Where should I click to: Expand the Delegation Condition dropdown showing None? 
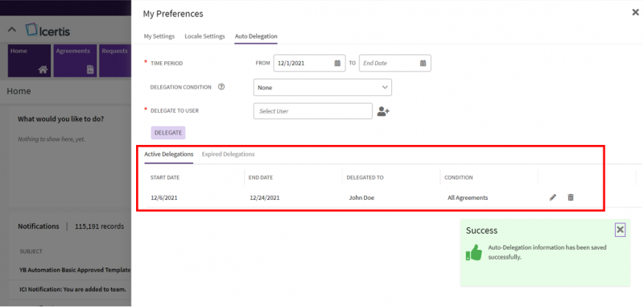(323, 88)
